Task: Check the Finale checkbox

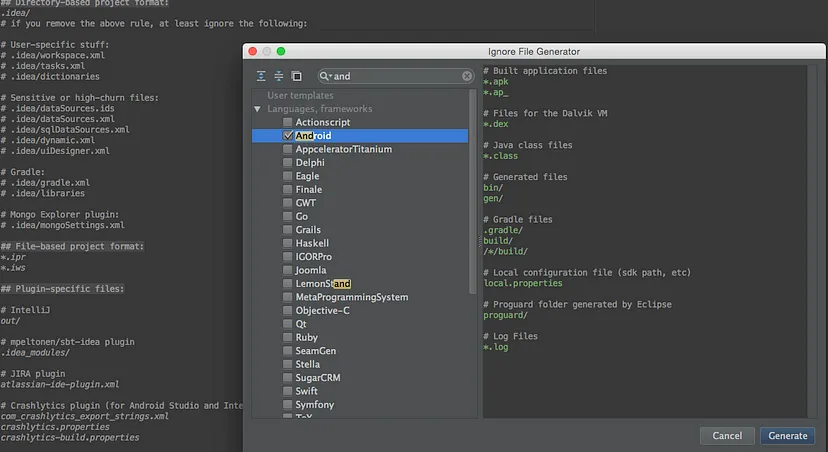Action: pyautogui.click(x=287, y=189)
